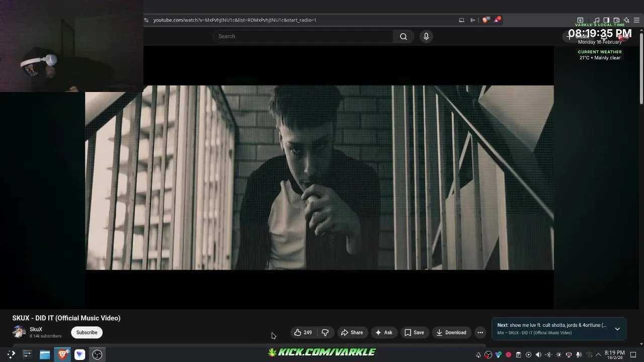This screenshot has height=362, width=644.
Task: Open screen brightness tray icon
Action: pyautogui.click(x=558, y=355)
